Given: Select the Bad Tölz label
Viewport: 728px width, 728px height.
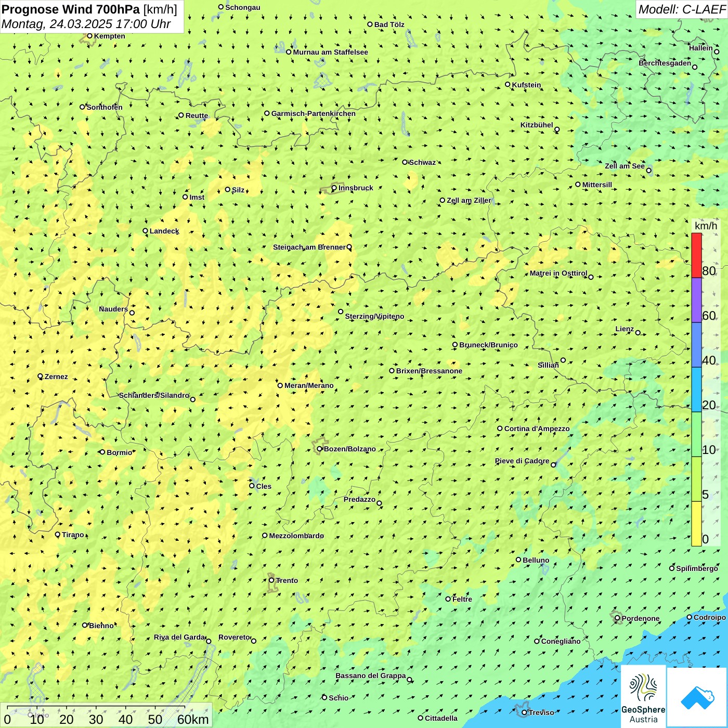Looking at the screenshot, I should click(389, 24).
